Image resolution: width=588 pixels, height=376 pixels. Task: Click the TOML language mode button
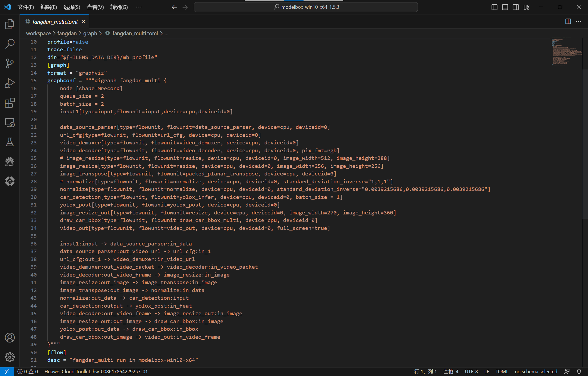pyautogui.click(x=502, y=371)
